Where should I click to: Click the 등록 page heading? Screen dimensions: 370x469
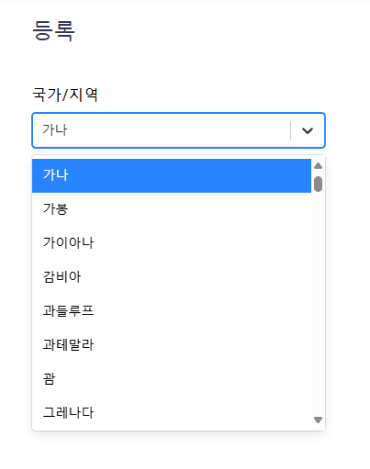point(53,30)
